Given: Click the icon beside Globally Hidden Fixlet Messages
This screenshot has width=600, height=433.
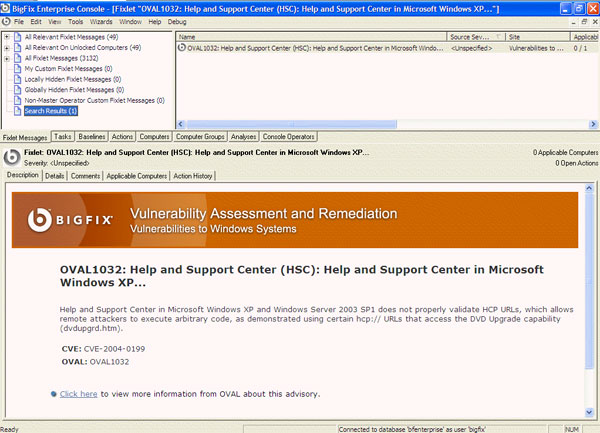Looking at the screenshot, I should (x=17, y=89).
